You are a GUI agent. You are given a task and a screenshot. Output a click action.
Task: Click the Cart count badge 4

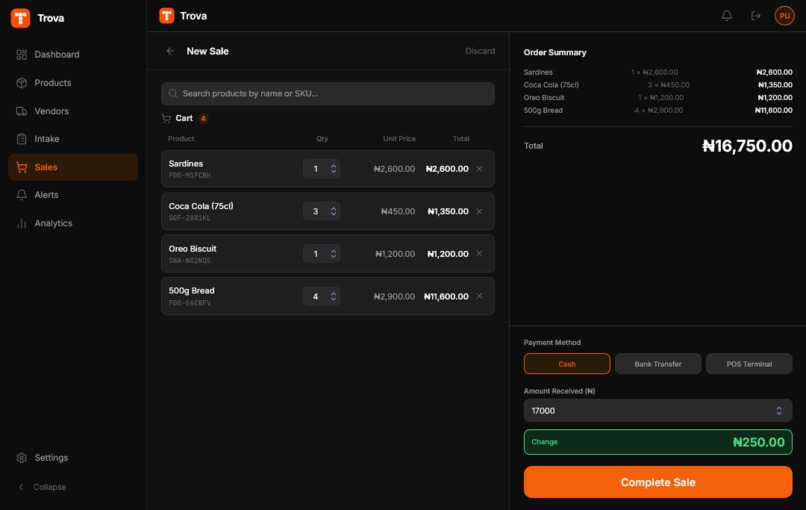[x=203, y=118]
